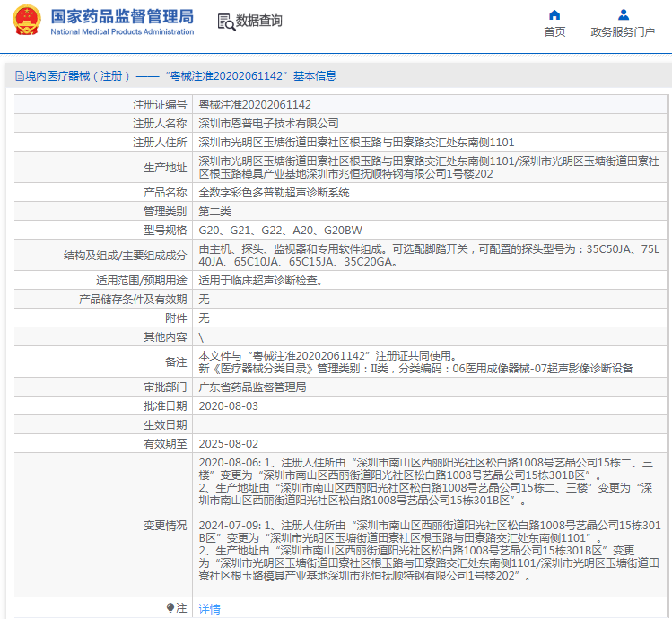
Task: Open the 数据查询 search icon
Action: 226,22
